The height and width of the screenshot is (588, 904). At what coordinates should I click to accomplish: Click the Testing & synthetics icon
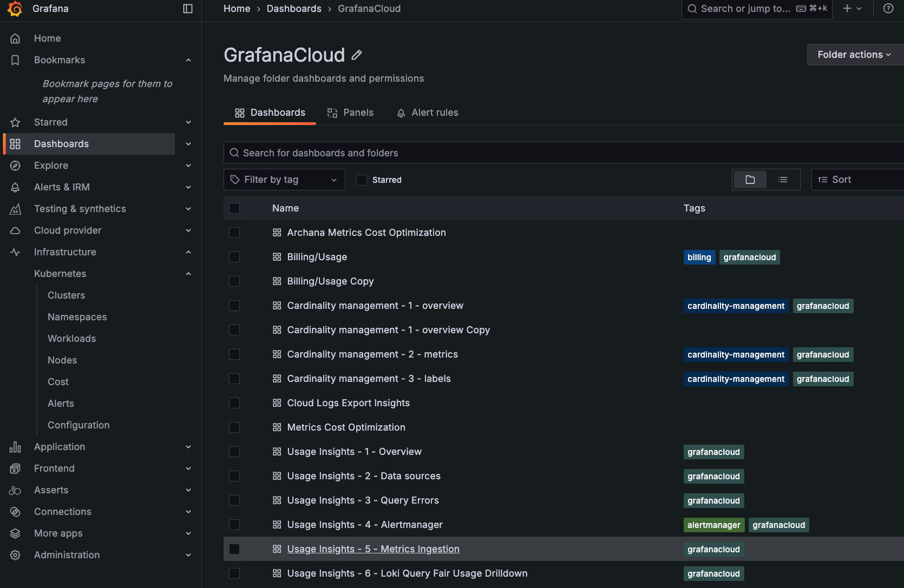(x=15, y=209)
